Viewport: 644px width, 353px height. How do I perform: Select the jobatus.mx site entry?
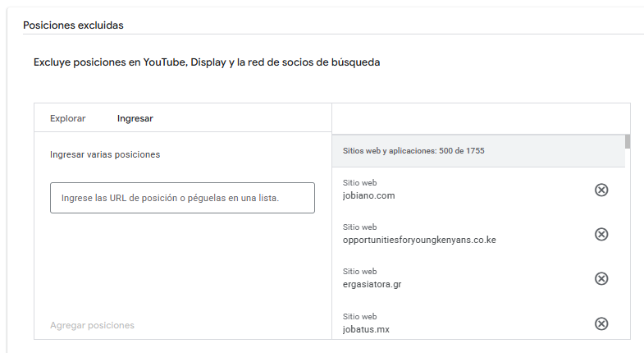coord(366,329)
